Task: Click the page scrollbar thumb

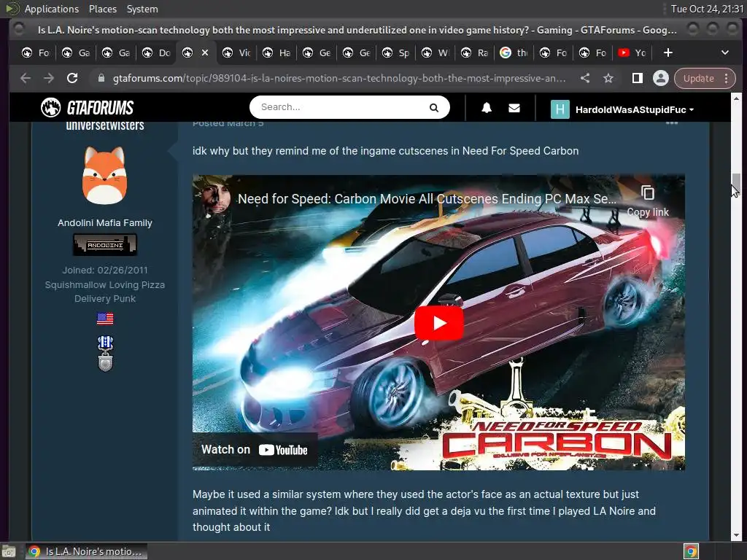Action: coord(736,183)
